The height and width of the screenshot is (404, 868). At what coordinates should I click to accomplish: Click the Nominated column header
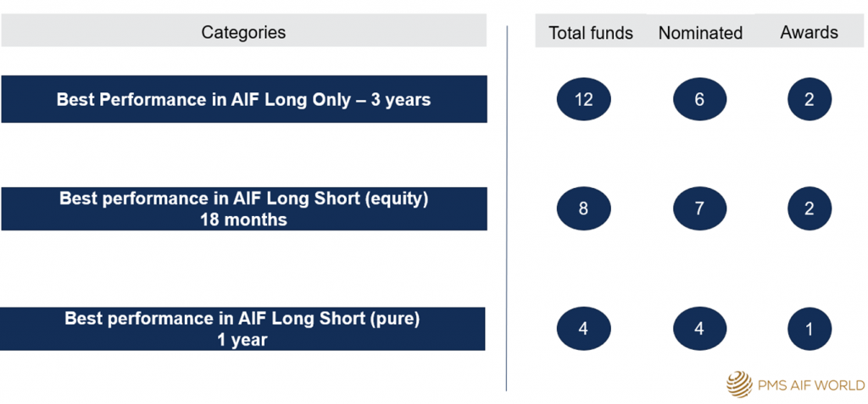coord(700,33)
